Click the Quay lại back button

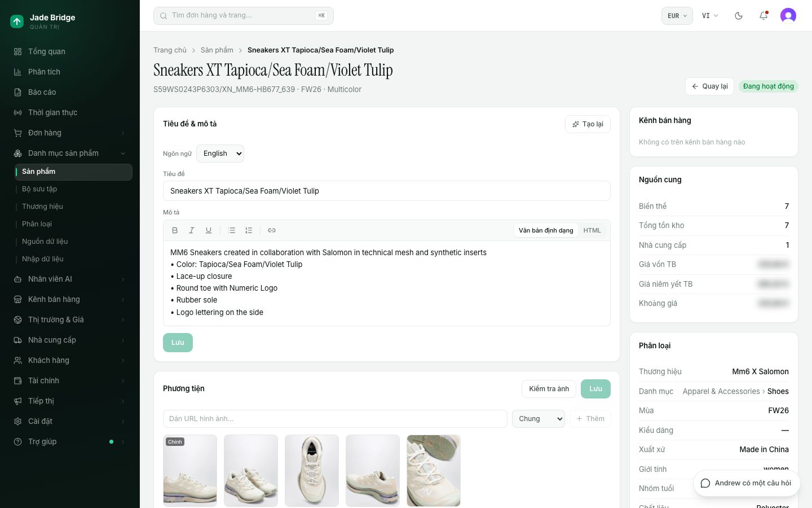(709, 86)
